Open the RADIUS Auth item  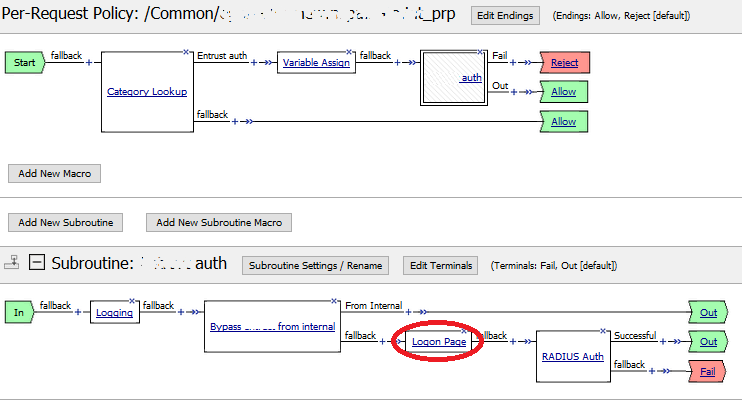pos(573,356)
